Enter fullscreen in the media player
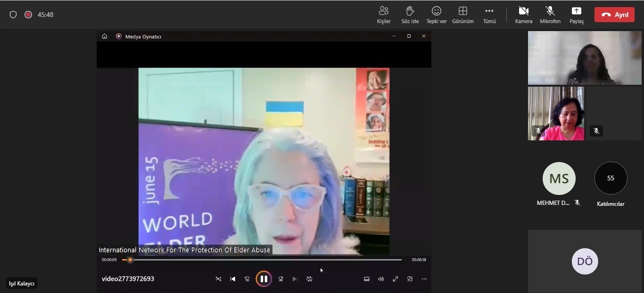This screenshot has height=293, width=644. pyautogui.click(x=396, y=279)
